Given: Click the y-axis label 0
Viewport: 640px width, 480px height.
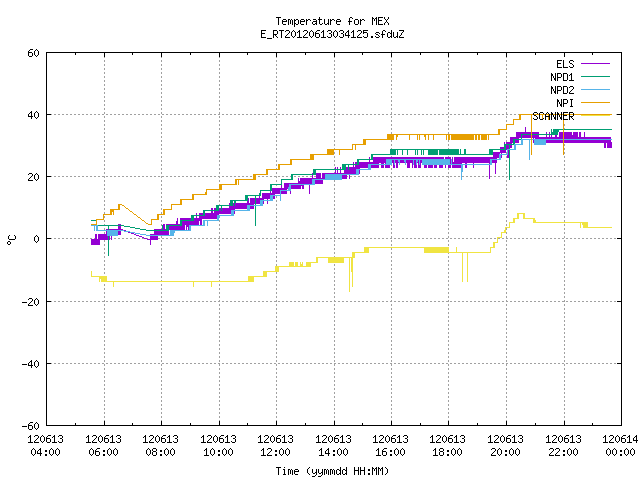Looking at the screenshot, I should coord(36,240).
